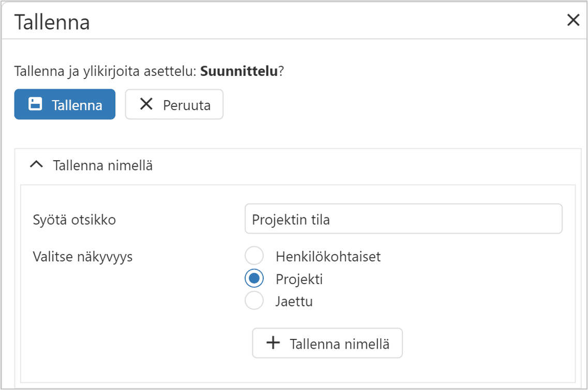
Task: Click the bold Suunnittelu layout name
Action: (239, 71)
